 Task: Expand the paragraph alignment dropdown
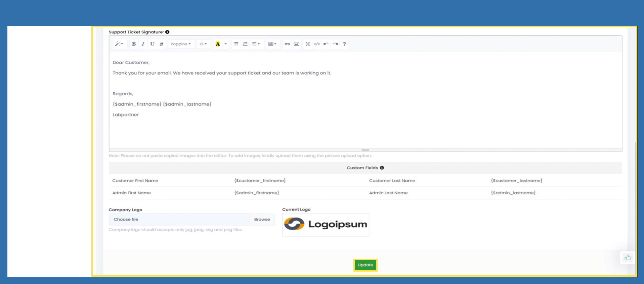pyautogui.click(x=256, y=44)
